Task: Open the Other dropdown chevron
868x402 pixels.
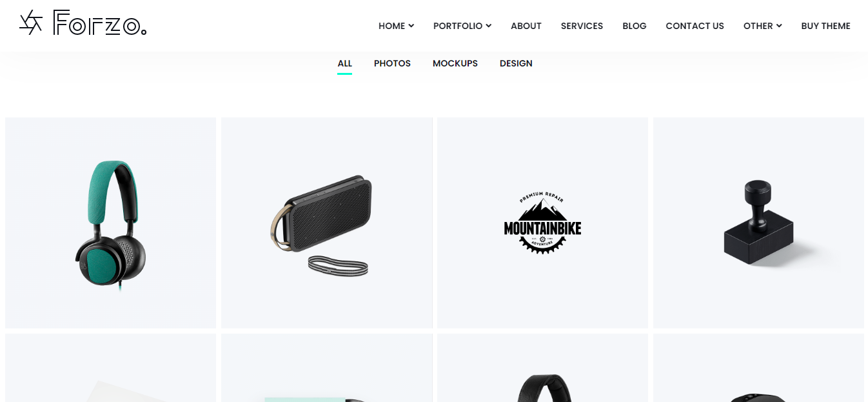Action: point(779,26)
